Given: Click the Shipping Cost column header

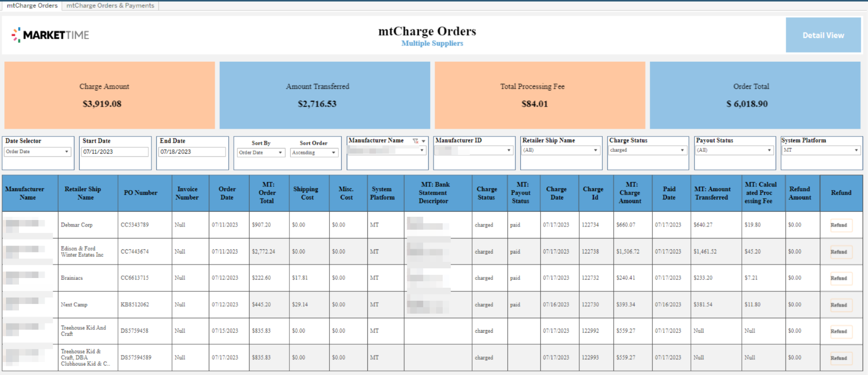Looking at the screenshot, I should [x=309, y=193].
